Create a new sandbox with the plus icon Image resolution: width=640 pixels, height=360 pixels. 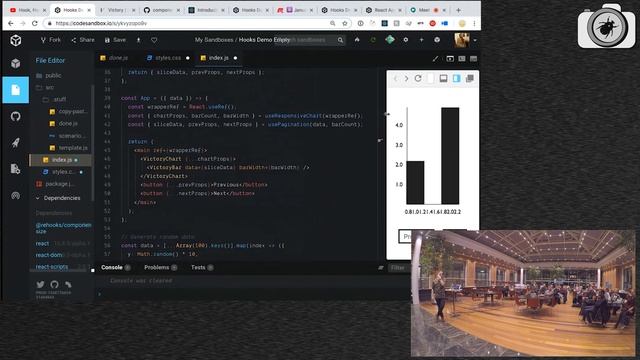tap(421, 40)
